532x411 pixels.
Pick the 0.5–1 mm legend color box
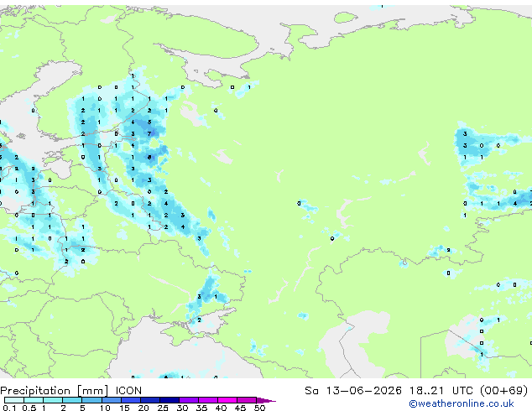(x=34, y=400)
